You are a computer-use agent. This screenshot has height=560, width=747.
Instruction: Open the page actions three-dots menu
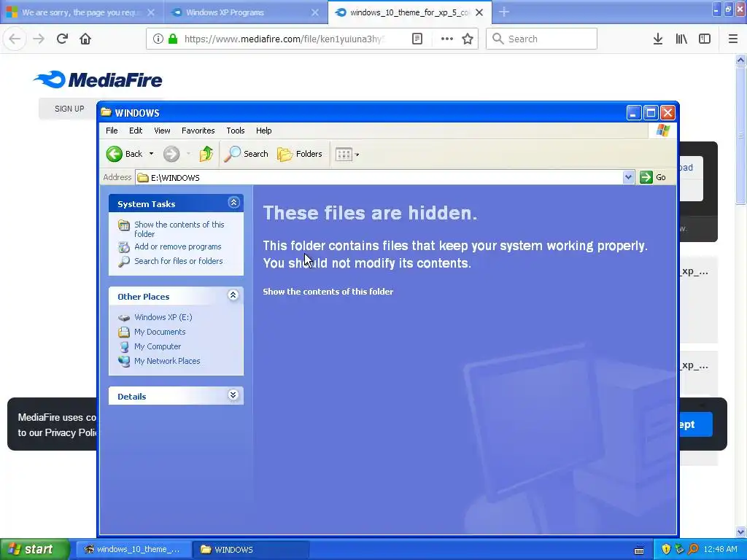click(x=447, y=39)
